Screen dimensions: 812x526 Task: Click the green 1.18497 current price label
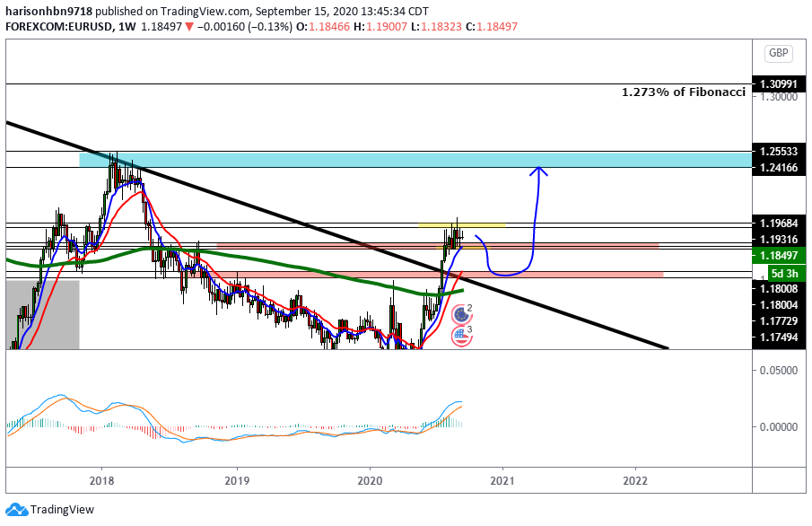point(778,256)
